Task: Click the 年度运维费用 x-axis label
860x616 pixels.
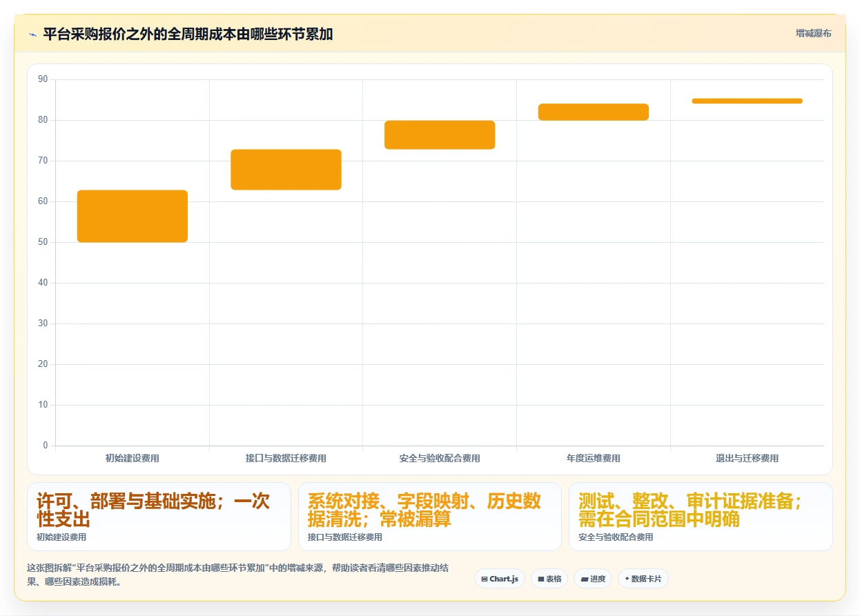Action: click(594, 458)
